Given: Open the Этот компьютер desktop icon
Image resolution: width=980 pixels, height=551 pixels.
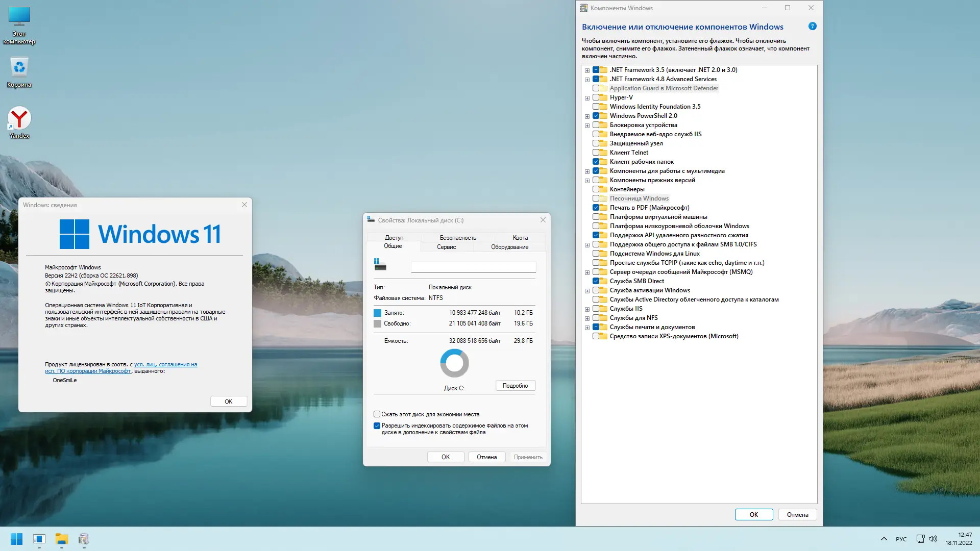Looking at the screenshot, I should tap(19, 17).
